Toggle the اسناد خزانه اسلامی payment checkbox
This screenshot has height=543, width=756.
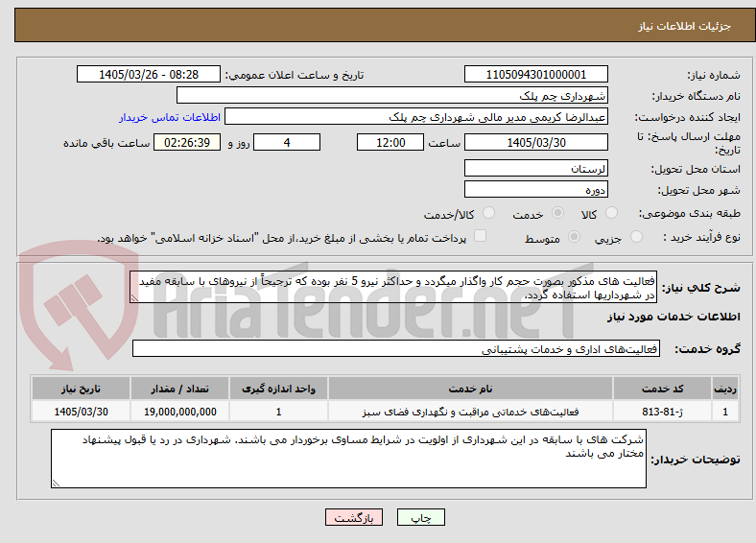coord(480,236)
